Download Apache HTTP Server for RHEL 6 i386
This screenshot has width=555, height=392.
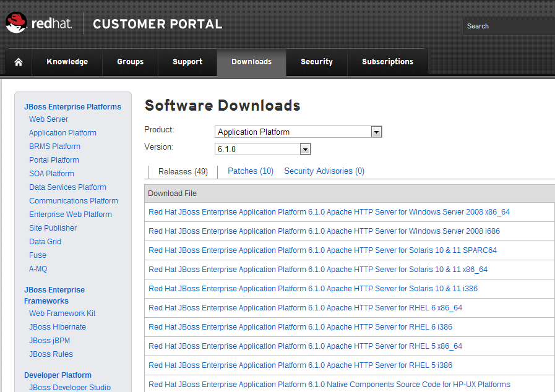pos(300,327)
